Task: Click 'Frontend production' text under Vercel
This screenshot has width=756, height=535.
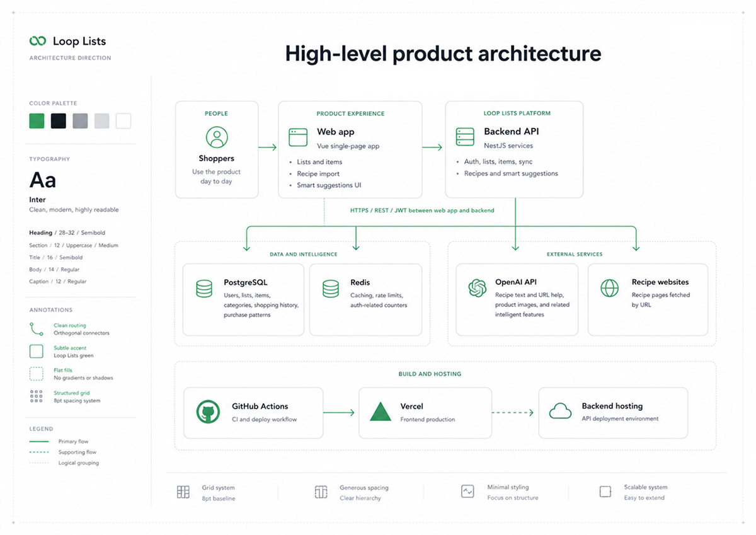Action: [x=428, y=420]
